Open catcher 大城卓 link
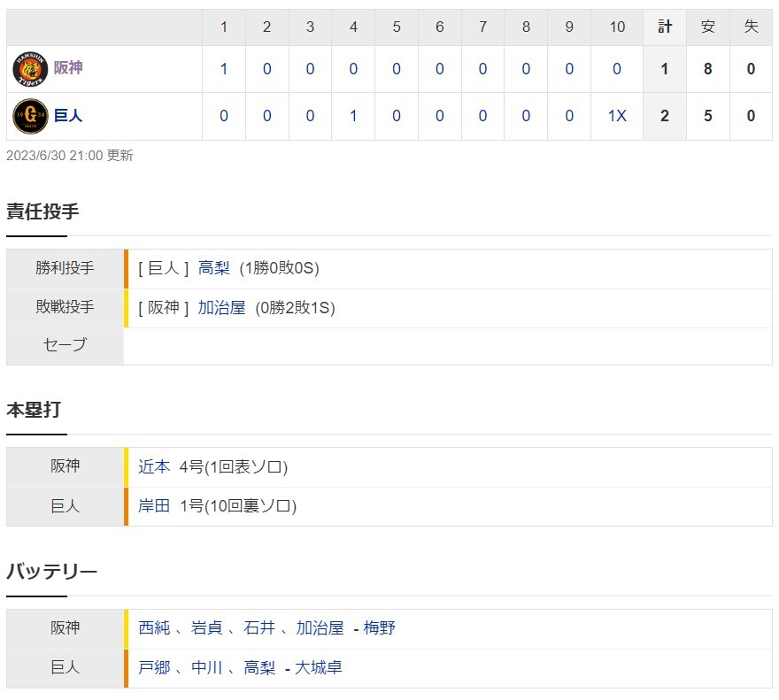This screenshot has height=700, width=779. point(319,668)
